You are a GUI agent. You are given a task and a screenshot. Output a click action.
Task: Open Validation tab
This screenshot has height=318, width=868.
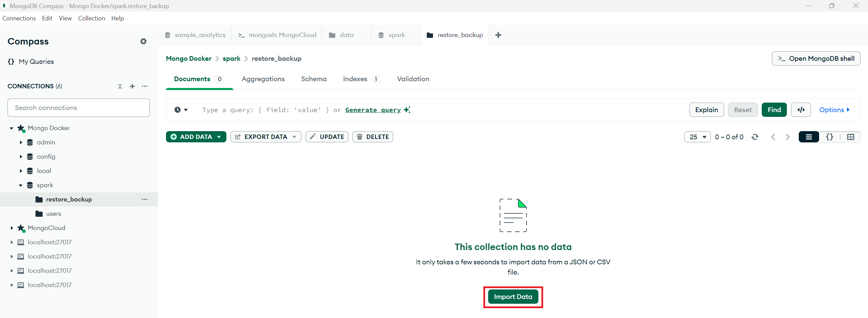pos(413,79)
